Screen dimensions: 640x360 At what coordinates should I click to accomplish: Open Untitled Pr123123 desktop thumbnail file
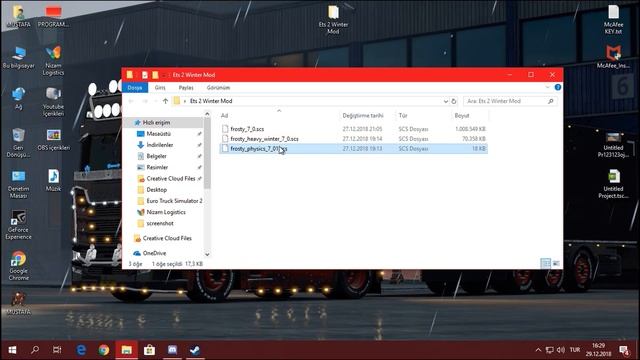[613, 144]
